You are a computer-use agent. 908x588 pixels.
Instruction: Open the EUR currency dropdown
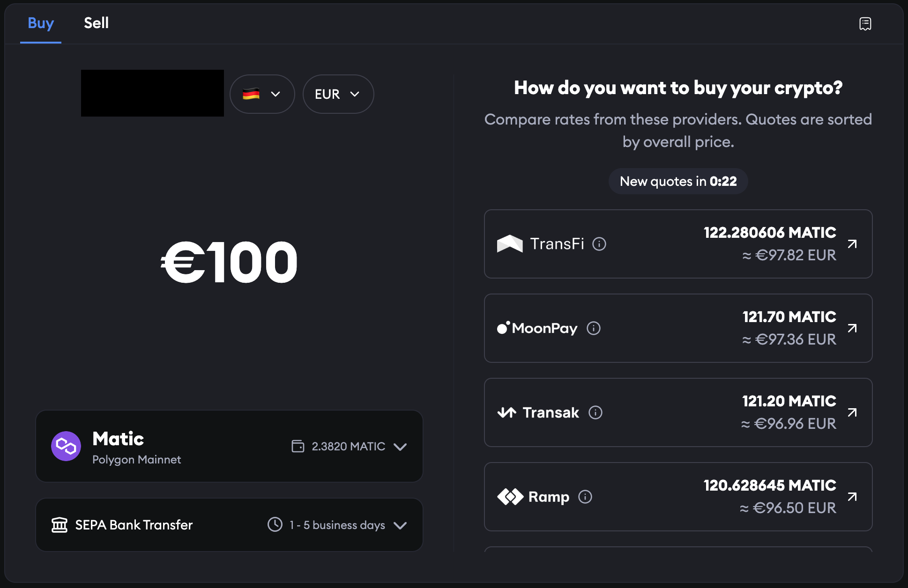(338, 94)
